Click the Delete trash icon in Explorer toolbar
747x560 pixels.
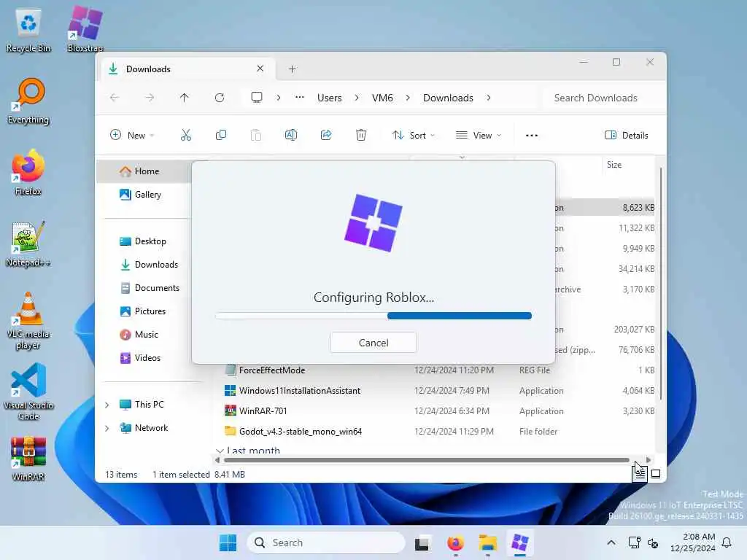click(361, 135)
